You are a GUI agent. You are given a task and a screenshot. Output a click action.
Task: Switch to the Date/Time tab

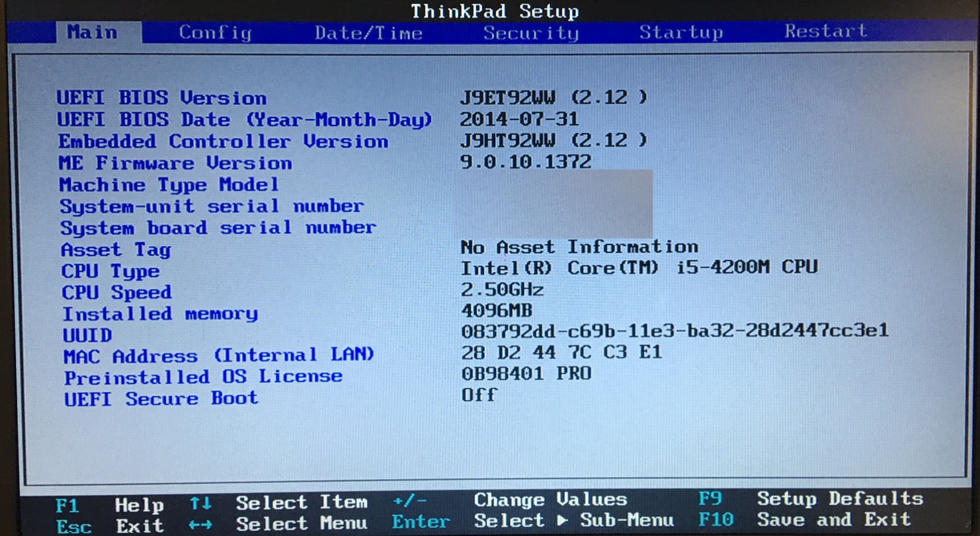(x=368, y=33)
